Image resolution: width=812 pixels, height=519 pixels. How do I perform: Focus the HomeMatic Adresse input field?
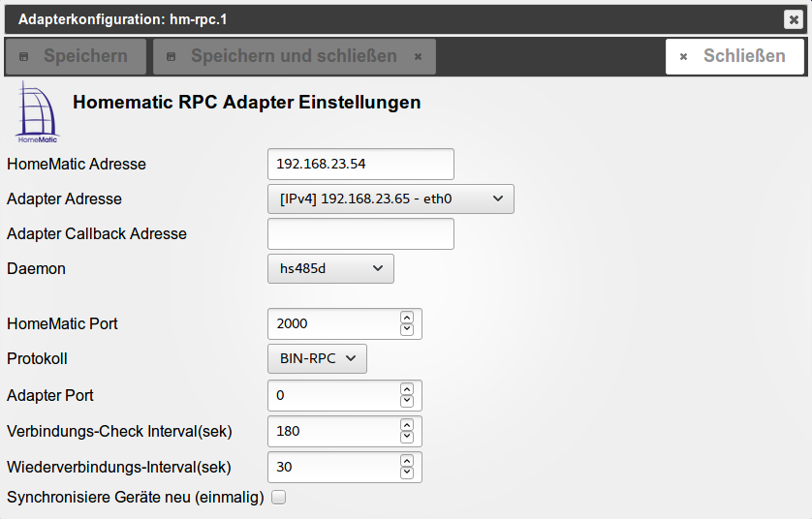coord(360,164)
